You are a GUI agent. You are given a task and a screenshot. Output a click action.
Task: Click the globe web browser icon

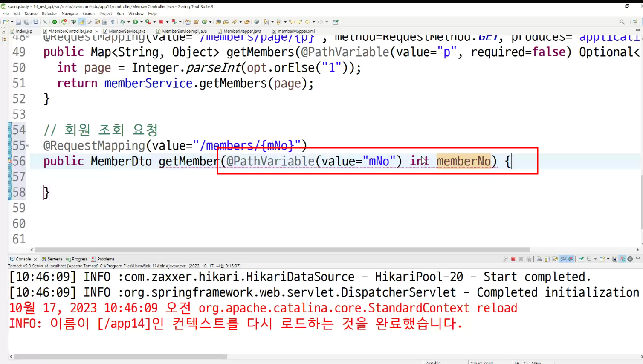click(x=256, y=22)
